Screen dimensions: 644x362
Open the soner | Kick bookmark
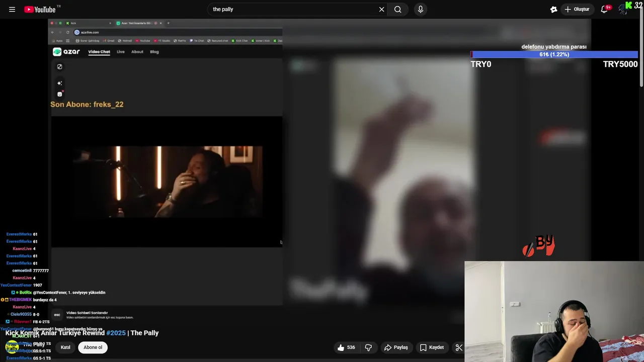tap(260, 41)
